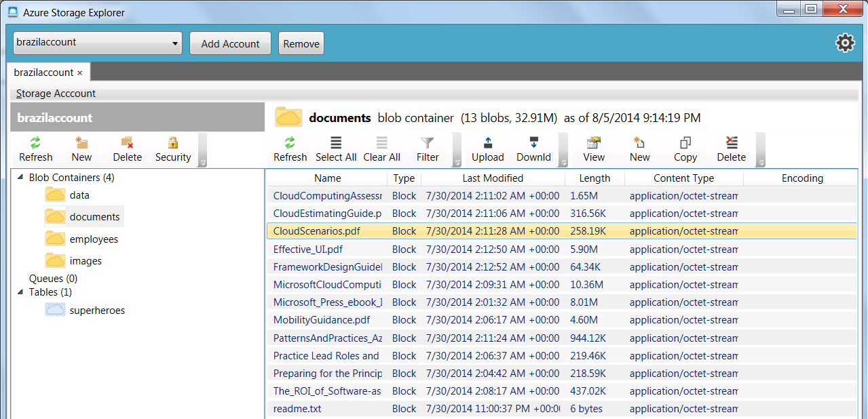This screenshot has height=419, width=868.
Task: Click Select All blobs
Action: tap(336, 149)
